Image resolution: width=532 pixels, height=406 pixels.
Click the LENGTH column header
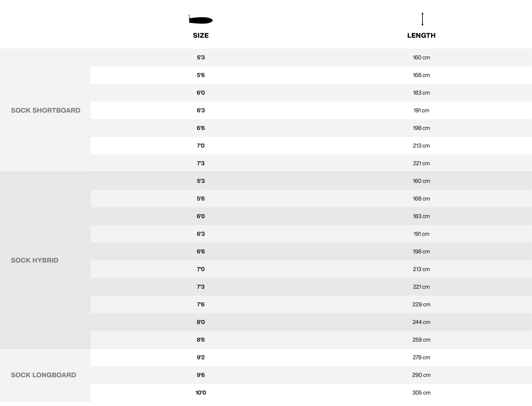pos(421,36)
